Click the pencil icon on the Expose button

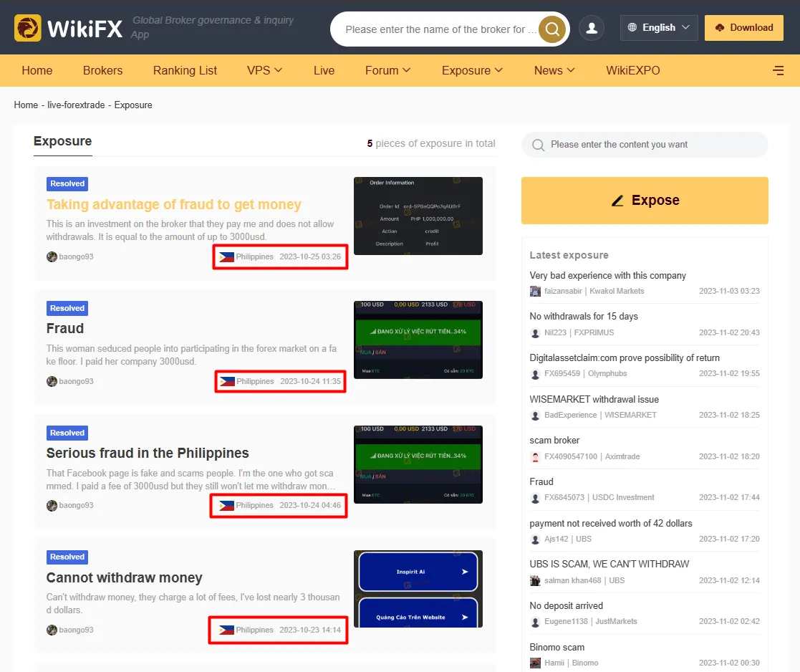pos(617,201)
